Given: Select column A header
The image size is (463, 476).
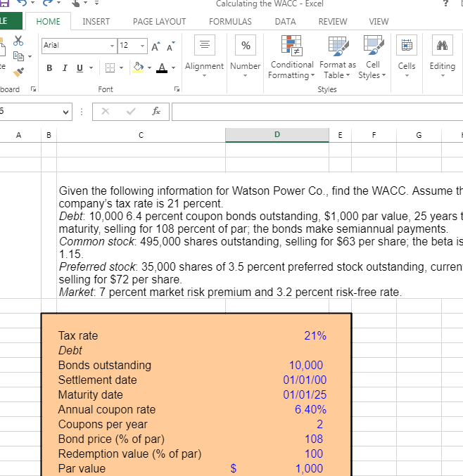Looking at the screenshot, I should (x=18, y=135).
